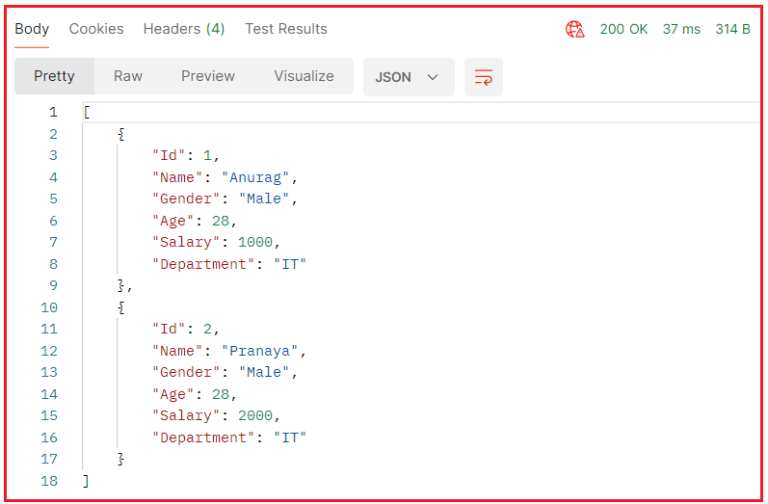This screenshot has height=504, width=768.
Task: Select the Preview view mode
Action: tap(208, 76)
